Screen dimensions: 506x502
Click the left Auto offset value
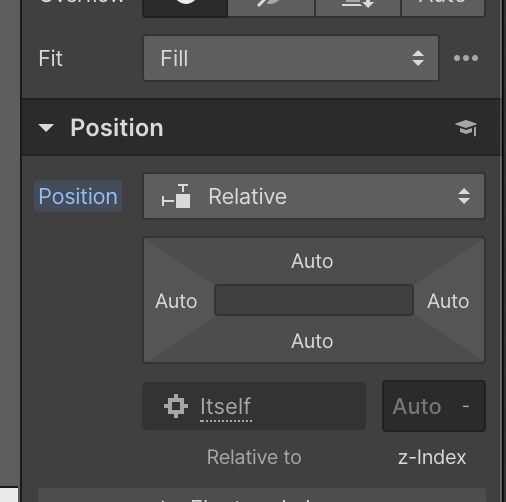pyautogui.click(x=176, y=301)
